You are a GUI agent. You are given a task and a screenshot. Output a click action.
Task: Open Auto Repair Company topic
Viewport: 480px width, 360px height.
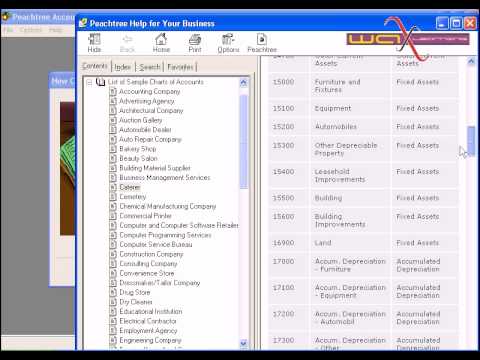[x=150, y=139]
